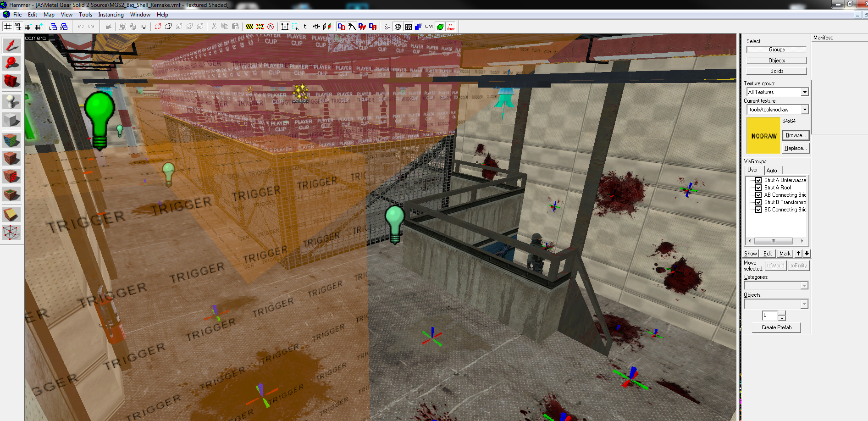Make the grid larger
The image size is (868, 421).
click(x=39, y=27)
